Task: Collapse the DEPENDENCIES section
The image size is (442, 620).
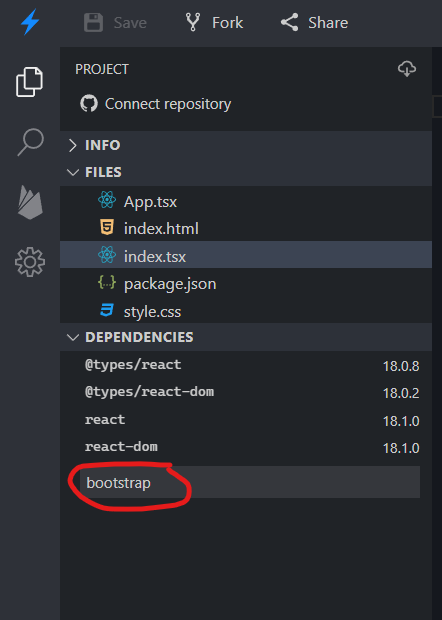Action: 246,337
